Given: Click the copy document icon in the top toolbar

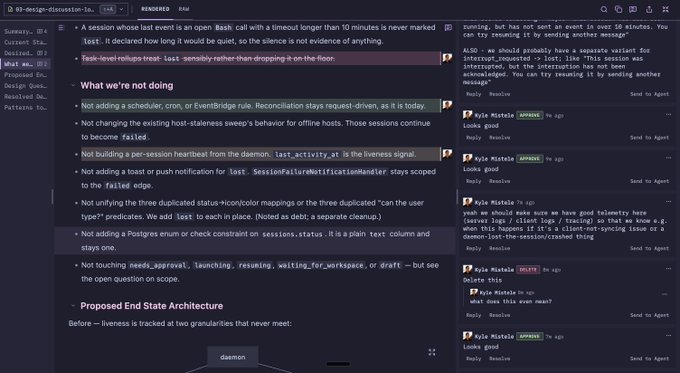Looking at the screenshot, I should point(618,9).
